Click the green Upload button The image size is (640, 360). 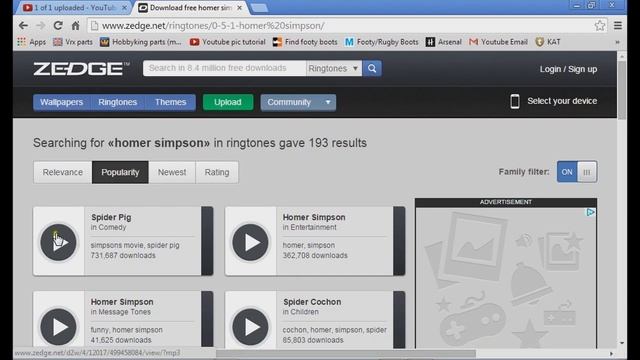pyautogui.click(x=228, y=102)
